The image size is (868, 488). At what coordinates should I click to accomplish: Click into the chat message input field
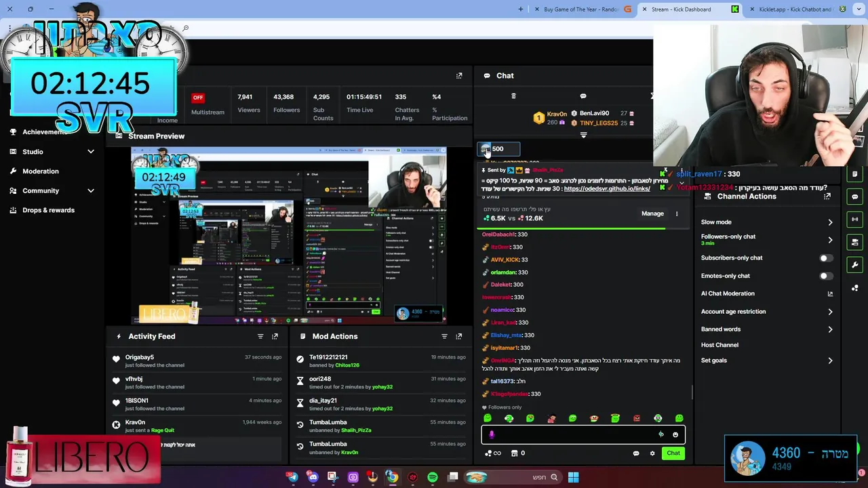pyautogui.click(x=583, y=434)
